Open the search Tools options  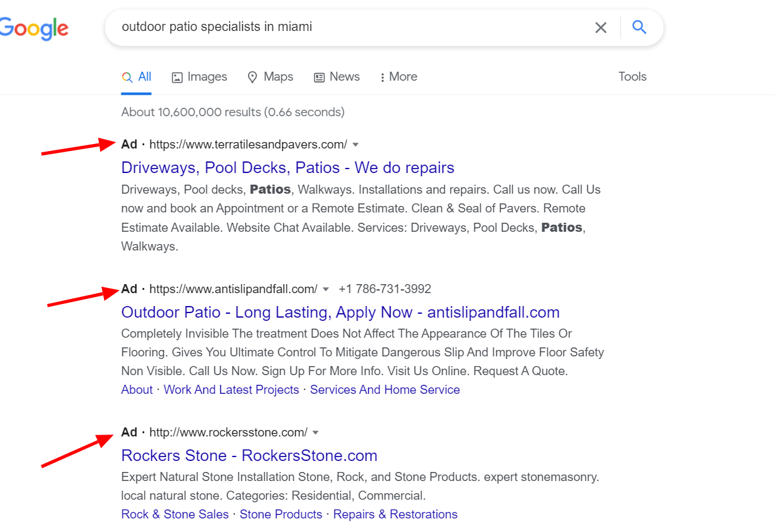632,77
